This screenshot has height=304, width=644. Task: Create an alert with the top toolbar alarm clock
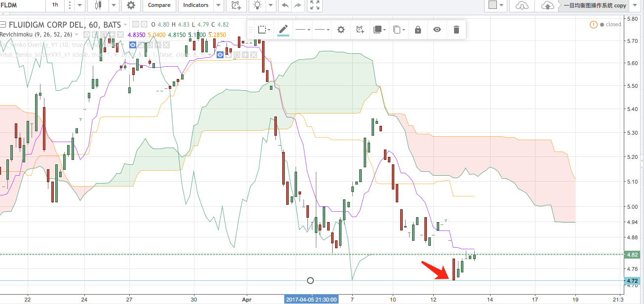pos(236,5)
